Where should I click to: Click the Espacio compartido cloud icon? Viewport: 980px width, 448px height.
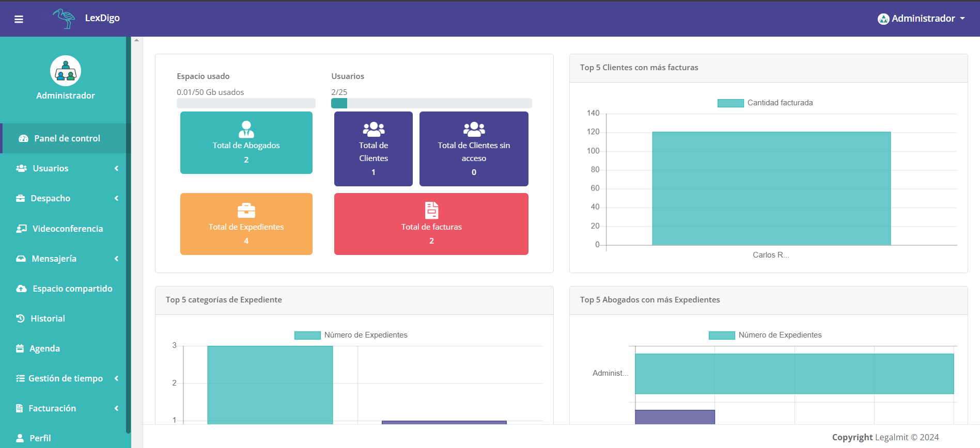(21, 289)
